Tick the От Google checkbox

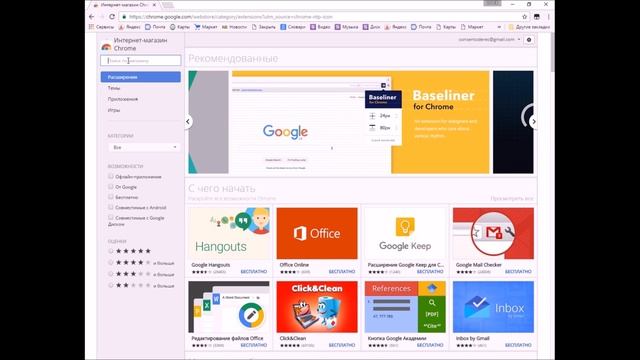point(111,187)
